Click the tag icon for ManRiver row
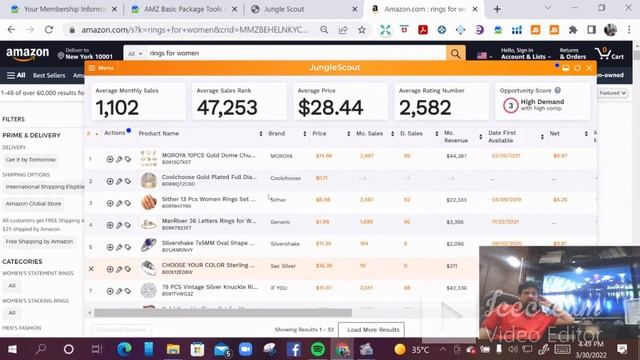 tap(128, 225)
